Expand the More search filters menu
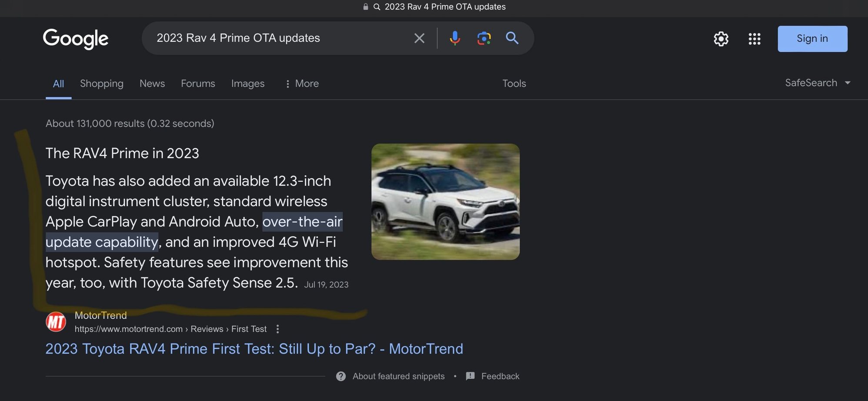Image resolution: width=868 pixels, height=401 pixels. point(302,84)
